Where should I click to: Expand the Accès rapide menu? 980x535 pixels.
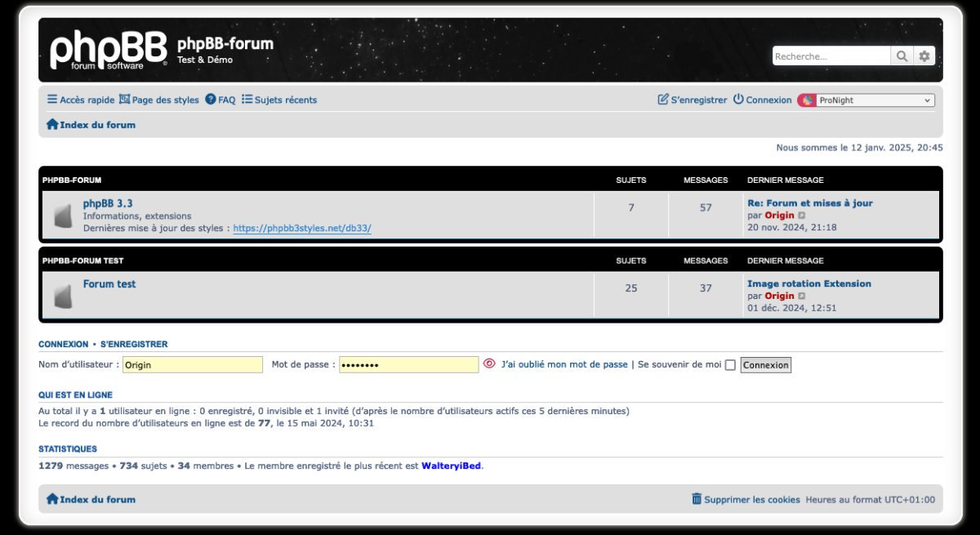(x=81, y=100)
